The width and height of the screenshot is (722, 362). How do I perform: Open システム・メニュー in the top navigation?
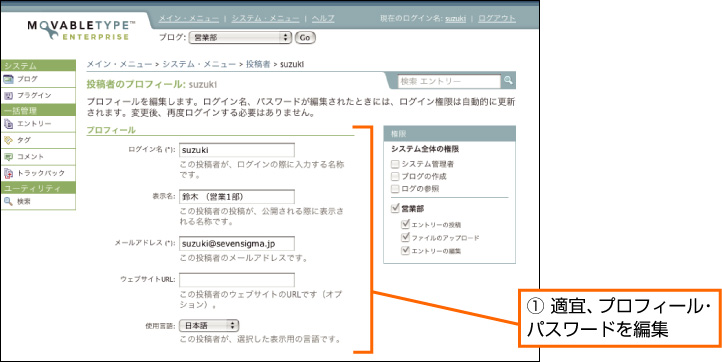pyautogui.click(x=265, y=19)
